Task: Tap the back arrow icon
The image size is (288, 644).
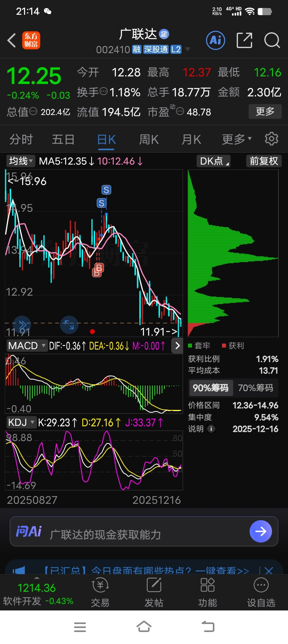Action: (x=12, y=40)
